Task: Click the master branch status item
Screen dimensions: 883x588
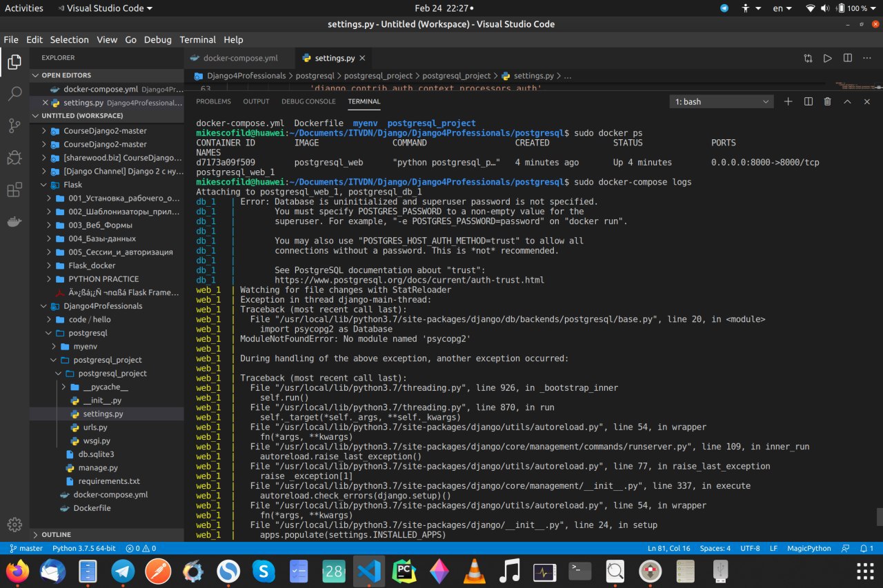Action: tap(26, 549)
